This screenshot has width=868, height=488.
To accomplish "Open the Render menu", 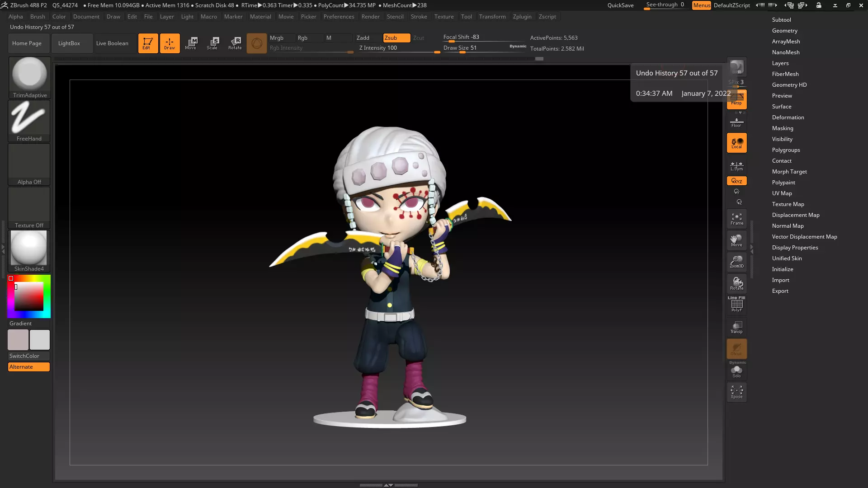I will point(370,17).
